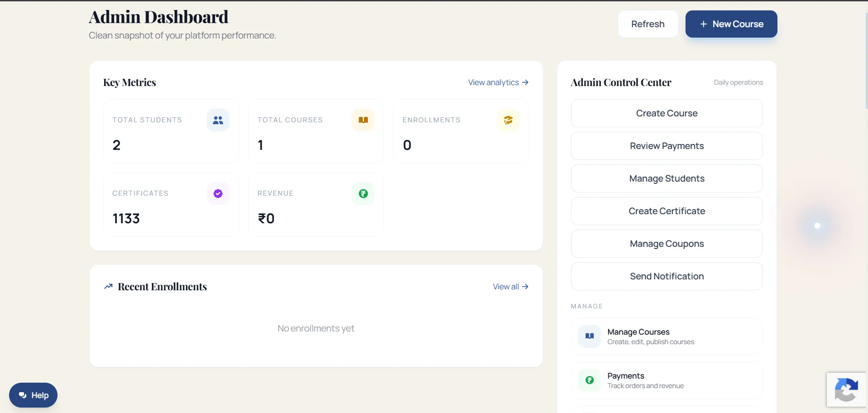Open the Help chat widget
Screen dimensions: 868x413
[33, 395]
